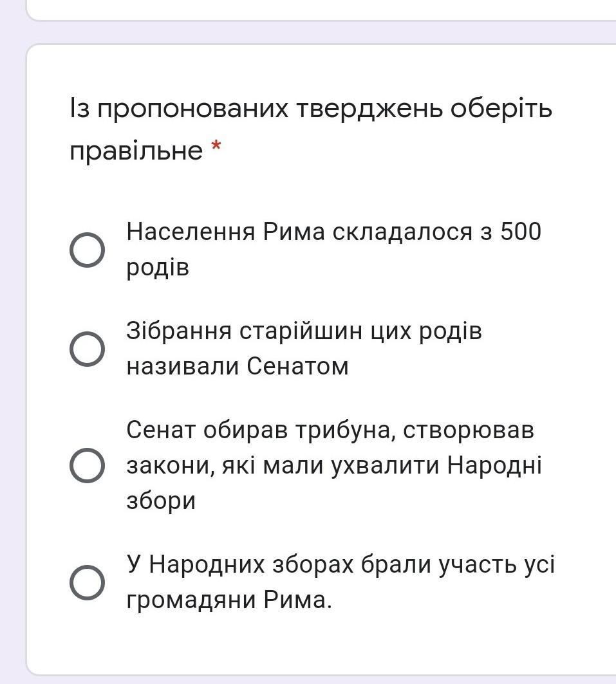The width and height of the screenshot is (616, 684).
Task: Select the radio button for "Населення Рима складалося з 500 родів"
Action: (87, 250)
